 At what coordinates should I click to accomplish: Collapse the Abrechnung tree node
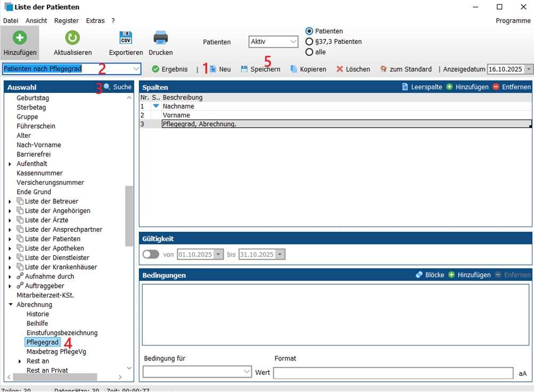pyautogui.click(x=10, y=305)
